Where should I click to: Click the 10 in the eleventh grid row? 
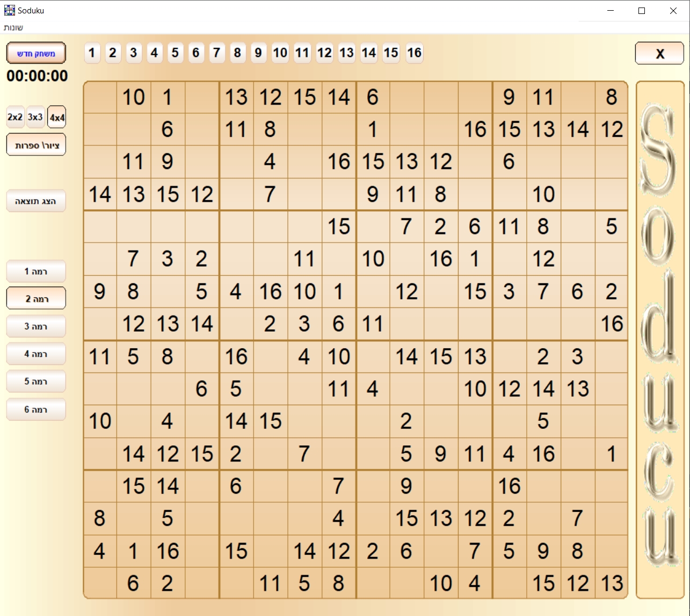coord(100,421)
